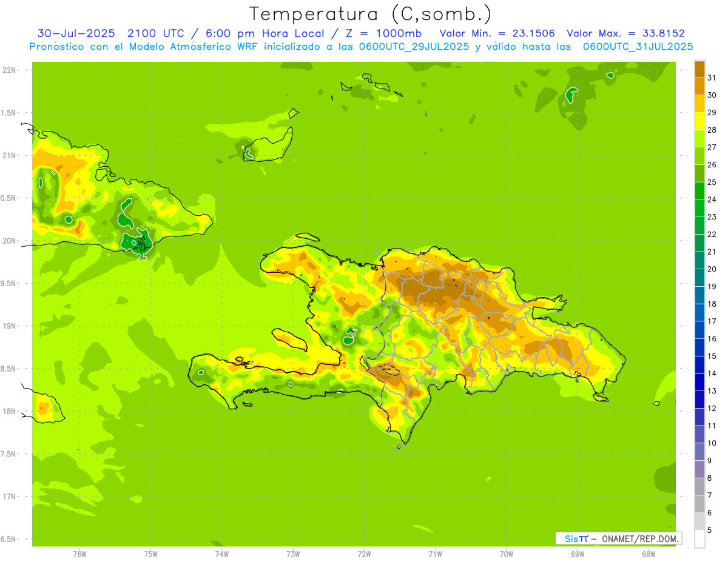The height and width of the screenshot is (562, 728).
Task: Click the blue legend swatch between 15 and 16
Action: [699, 347]
